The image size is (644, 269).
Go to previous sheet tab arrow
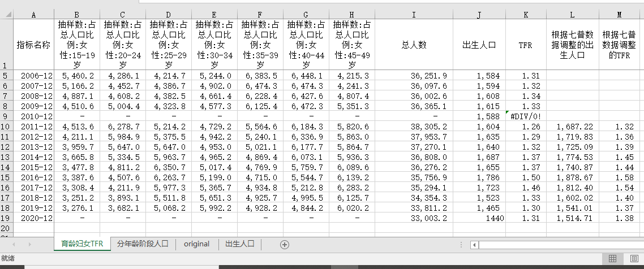click(x=14, y=244)
